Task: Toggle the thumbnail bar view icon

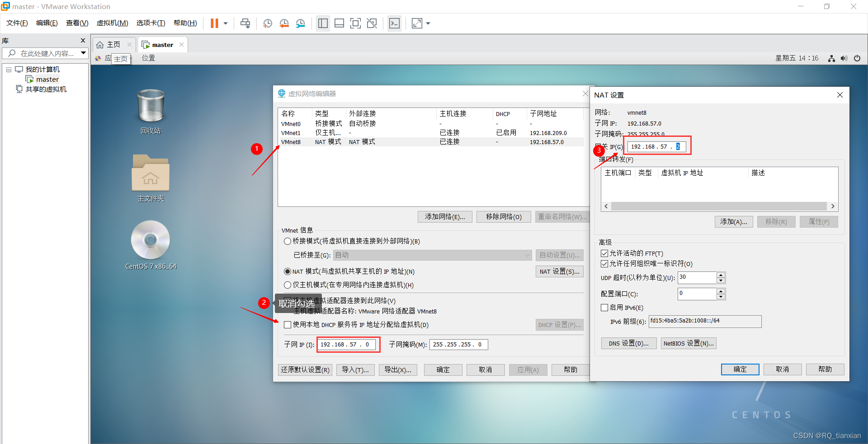Action: pyautogui.click(x=339, y=23)
